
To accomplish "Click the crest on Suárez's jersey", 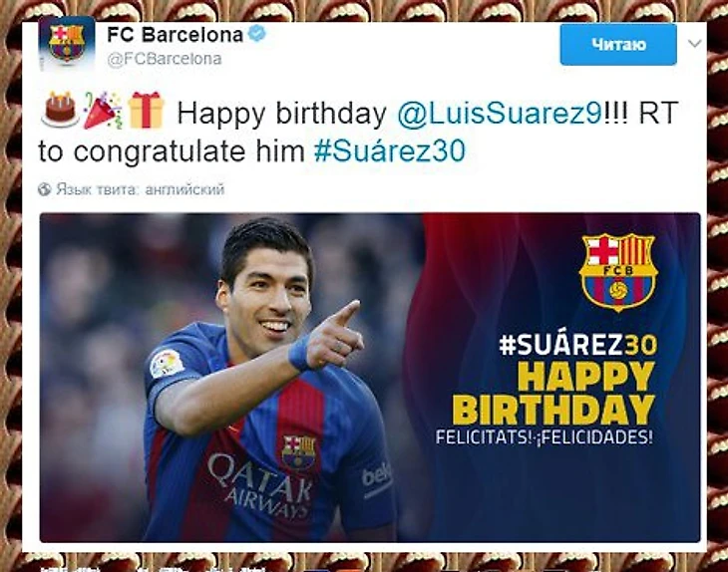I will 299,451.
